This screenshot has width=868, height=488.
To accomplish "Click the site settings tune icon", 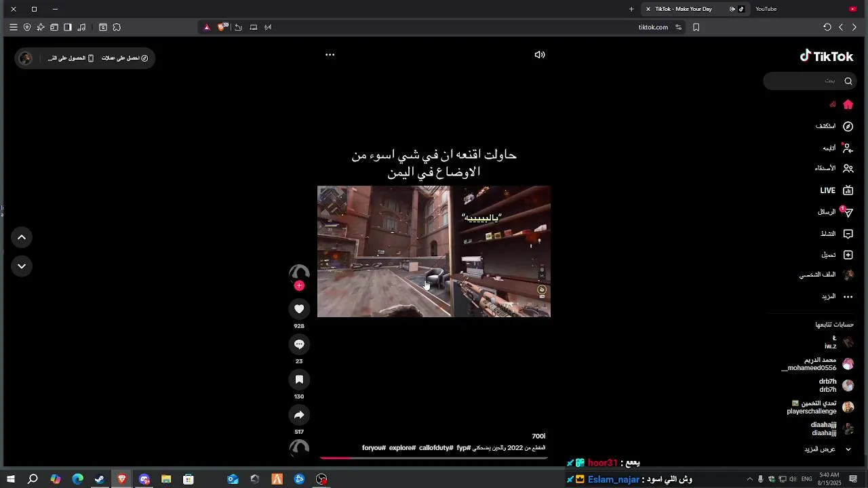I will [678, 27].
